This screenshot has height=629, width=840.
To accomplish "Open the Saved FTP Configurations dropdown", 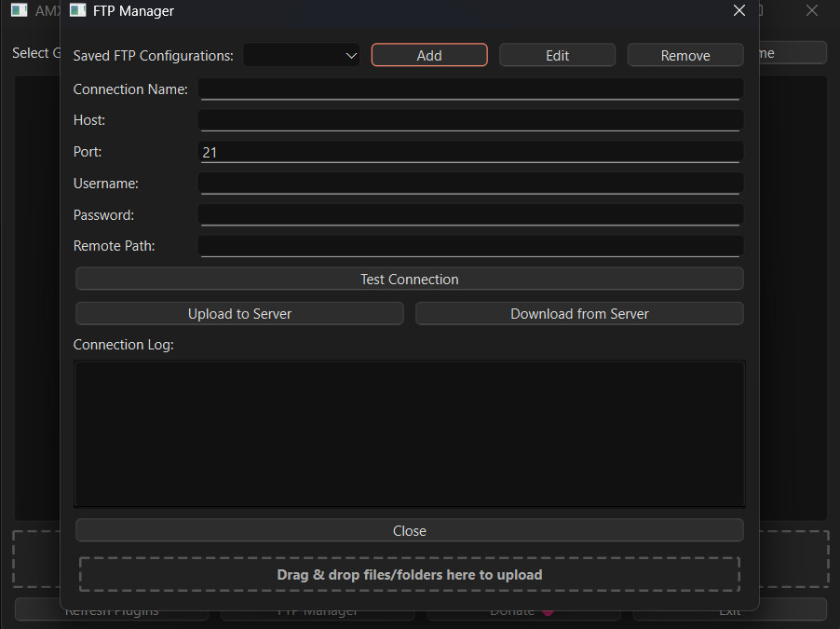I will pyautogui.click(x=300, y=55).
